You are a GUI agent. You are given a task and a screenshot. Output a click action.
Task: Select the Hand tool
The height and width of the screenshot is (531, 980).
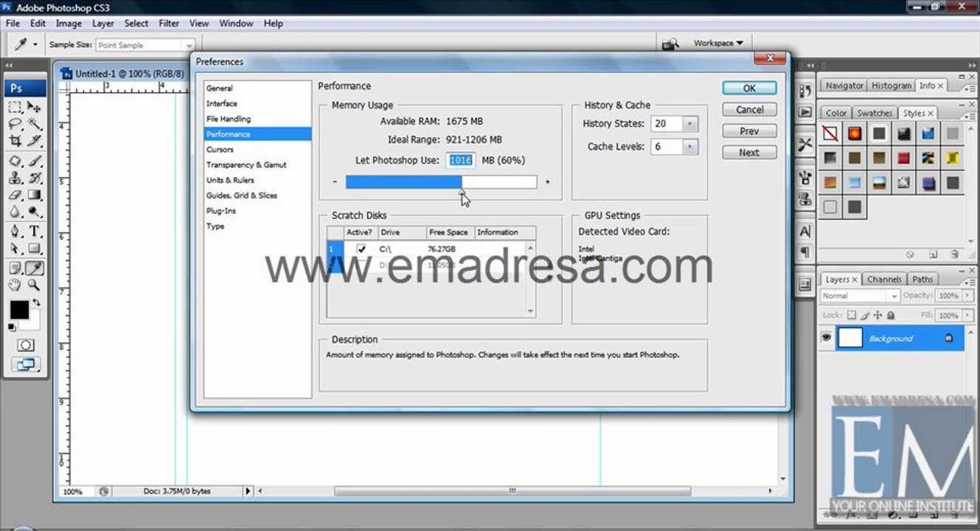[x=15, y=285]
